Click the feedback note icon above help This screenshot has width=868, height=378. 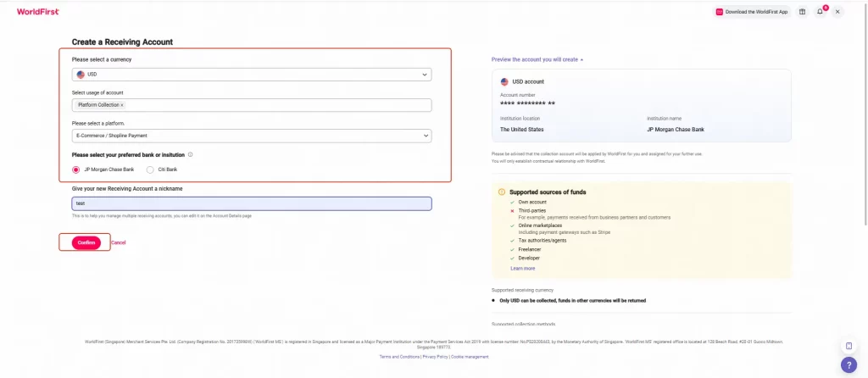click(x=849, y=346)
